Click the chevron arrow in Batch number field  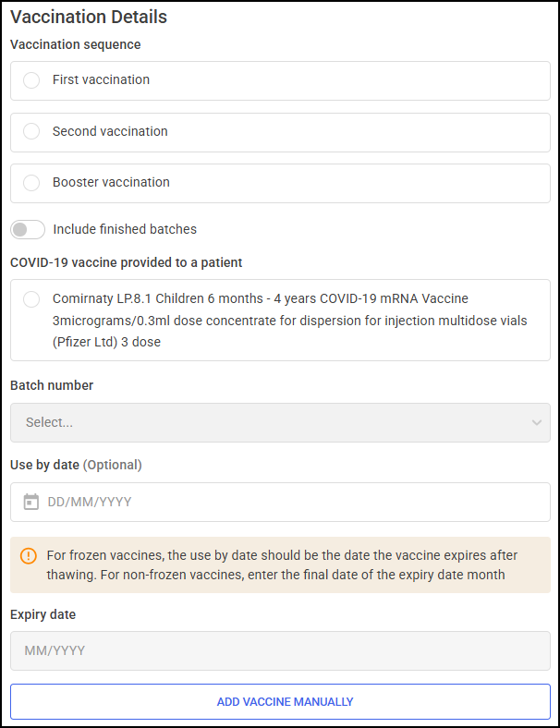[537, 422]
